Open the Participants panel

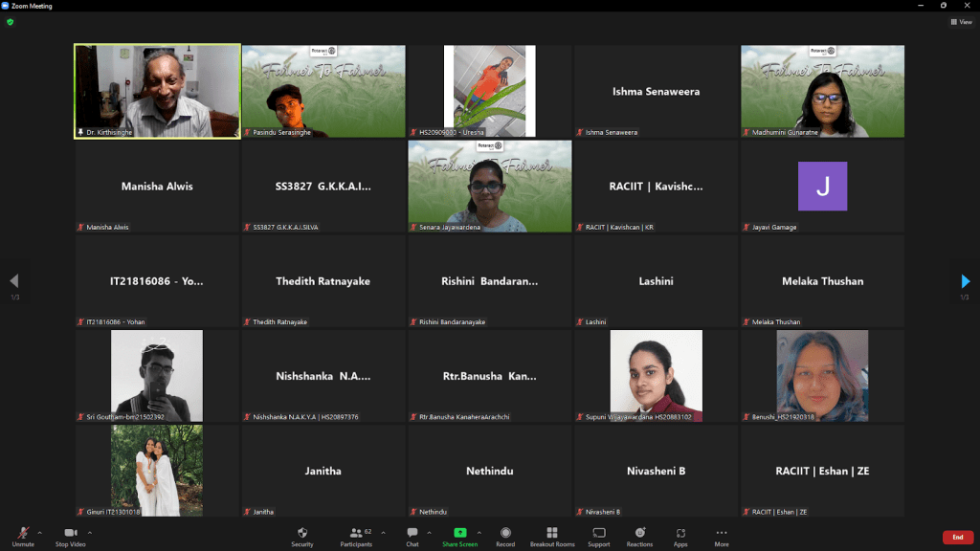356,535
